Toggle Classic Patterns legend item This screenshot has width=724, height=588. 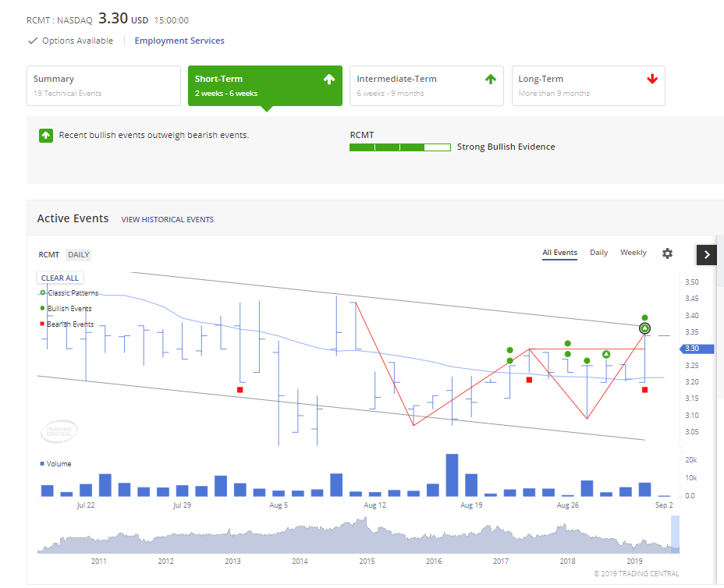[69, 293]
